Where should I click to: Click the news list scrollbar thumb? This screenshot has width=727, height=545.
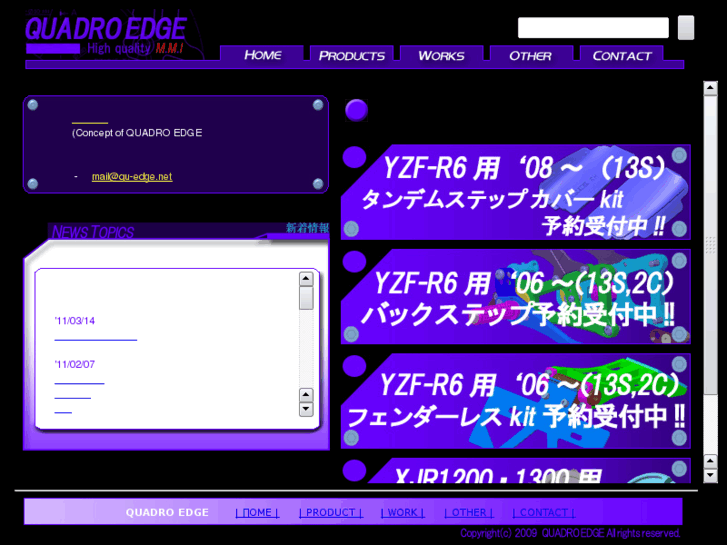tap(306, 298)
